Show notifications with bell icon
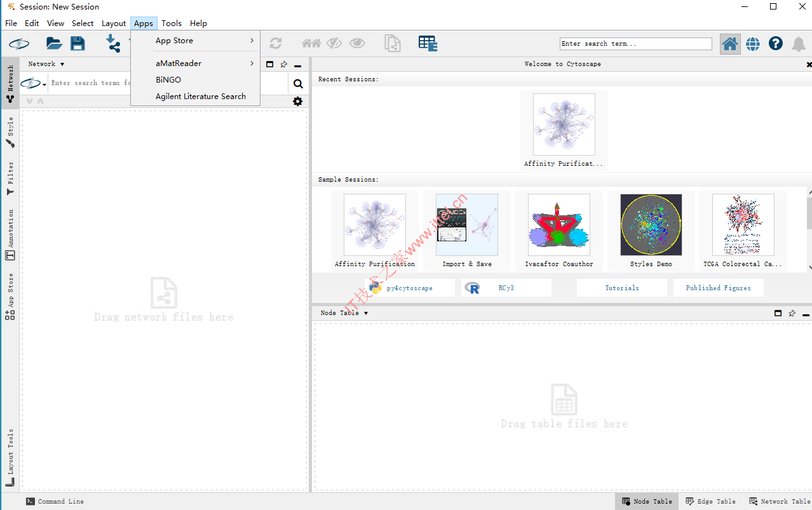The height and width of the screenshot is (510, 812). pos(799,44)
